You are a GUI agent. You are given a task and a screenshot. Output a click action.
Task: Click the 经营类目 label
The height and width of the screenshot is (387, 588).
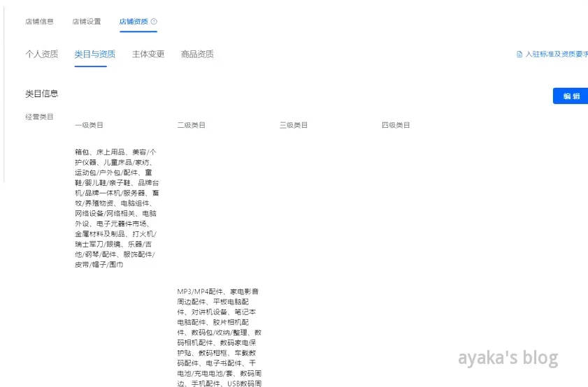coord(40,117)
